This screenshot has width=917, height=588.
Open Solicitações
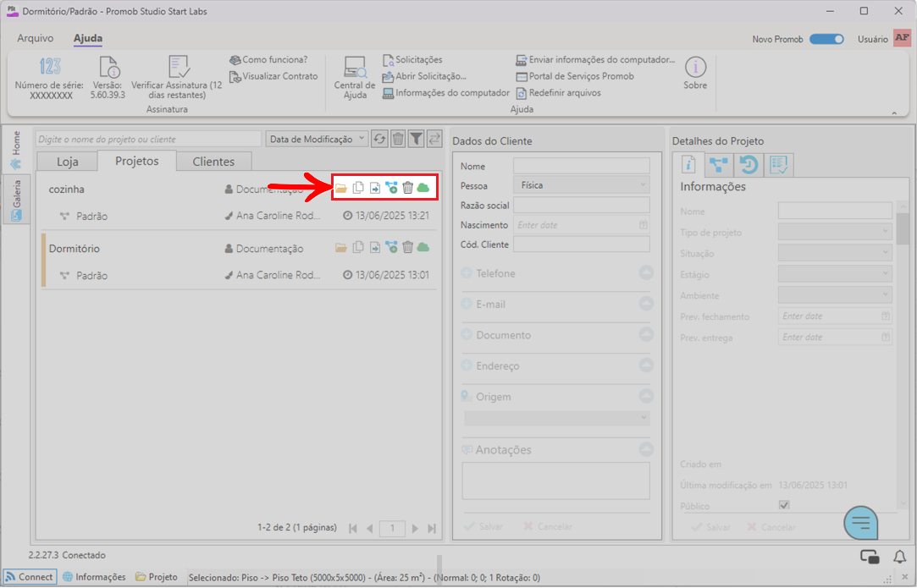pyautogui.click(x=413, y=59)
